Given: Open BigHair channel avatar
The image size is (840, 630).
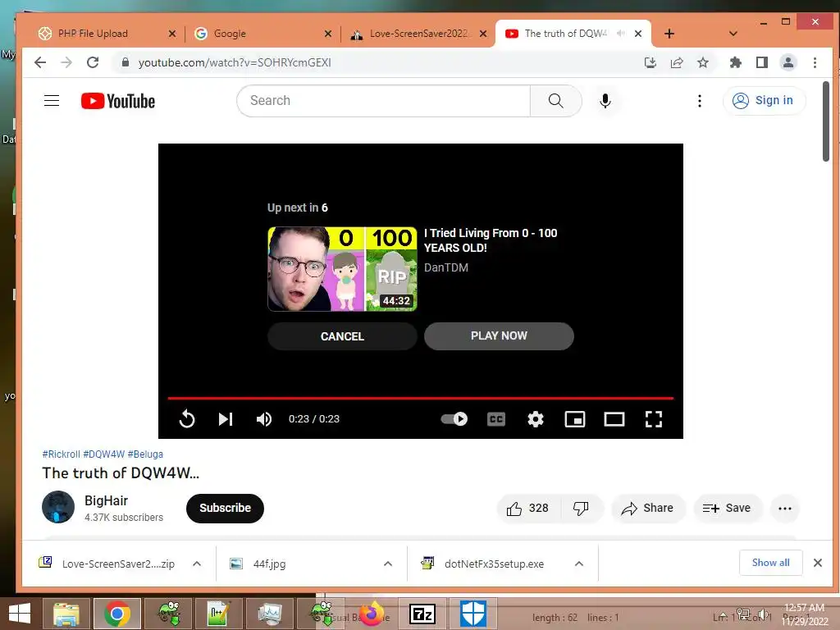Looking at the screenshot, I should (x=58, y=507).
